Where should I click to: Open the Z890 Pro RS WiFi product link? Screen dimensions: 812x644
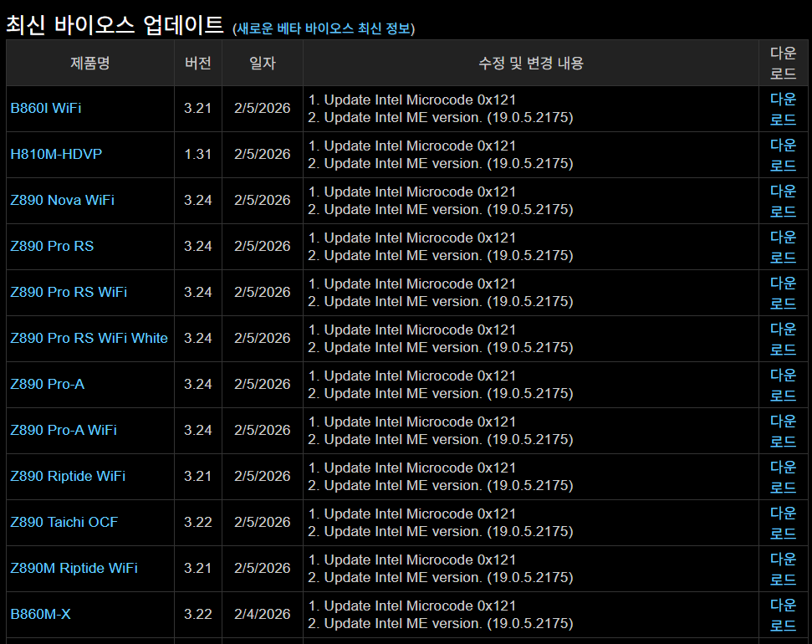pyautogui.click(x=69, y=292)
